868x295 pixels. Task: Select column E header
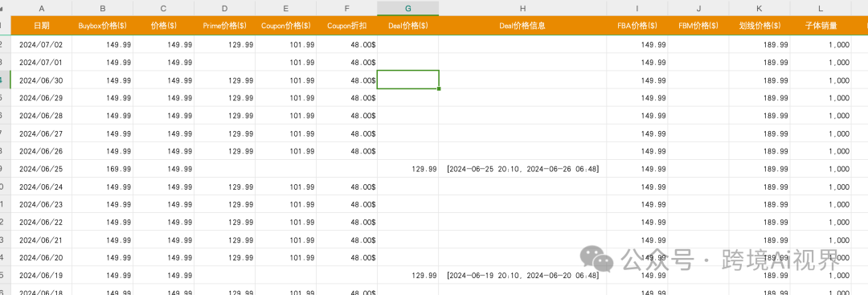click(x=285, y=8)
